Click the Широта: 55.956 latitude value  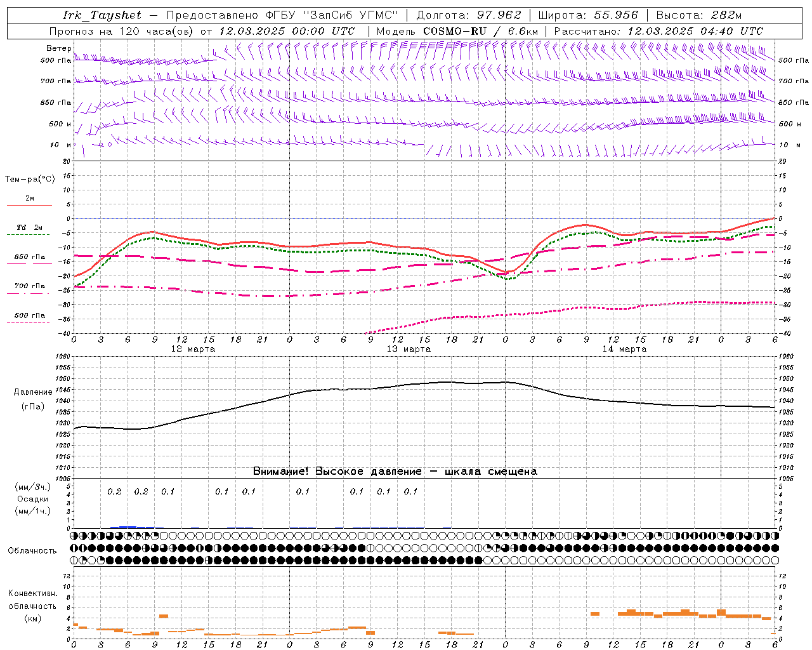point(588,15)
